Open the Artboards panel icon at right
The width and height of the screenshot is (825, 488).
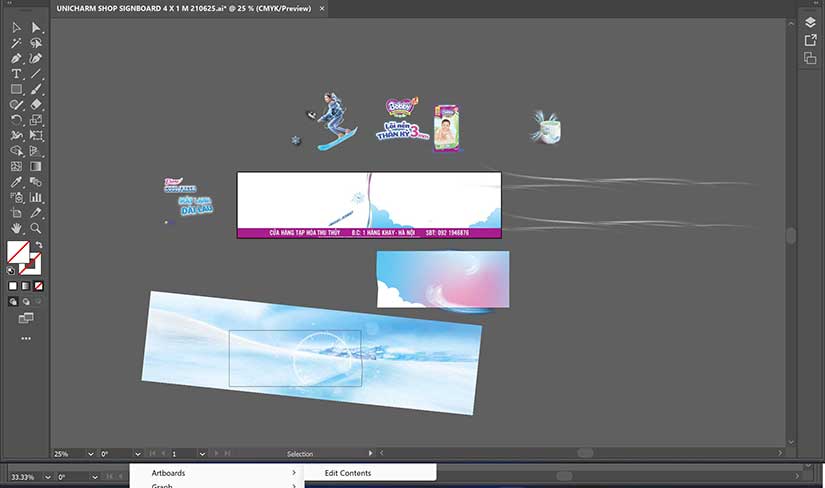810,58
